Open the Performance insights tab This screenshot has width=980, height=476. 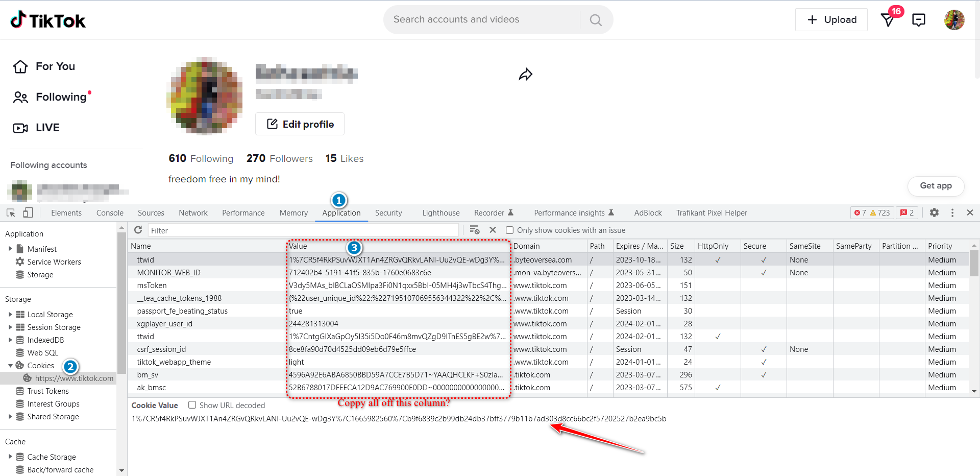pyautogui.click(x=574, y=213)
